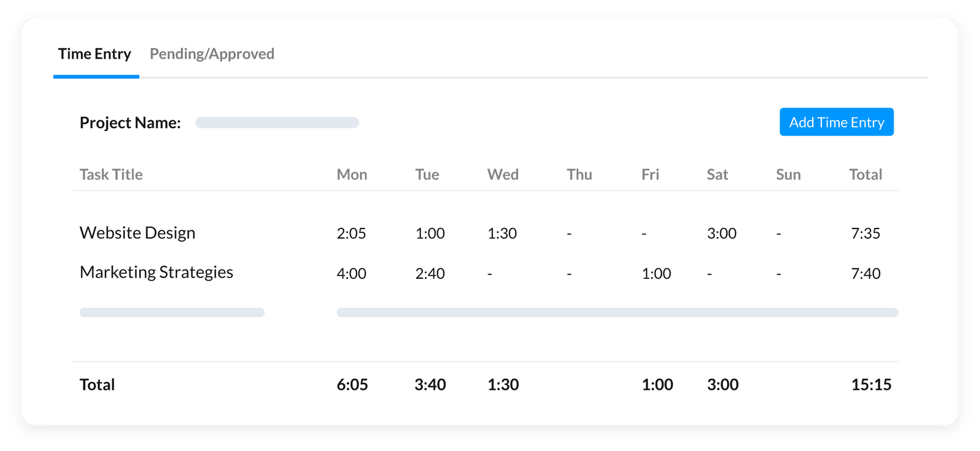This screenshot has height=451, width=980.
Task: Switch to the Time Entry tab
Action: pos(95,54)
